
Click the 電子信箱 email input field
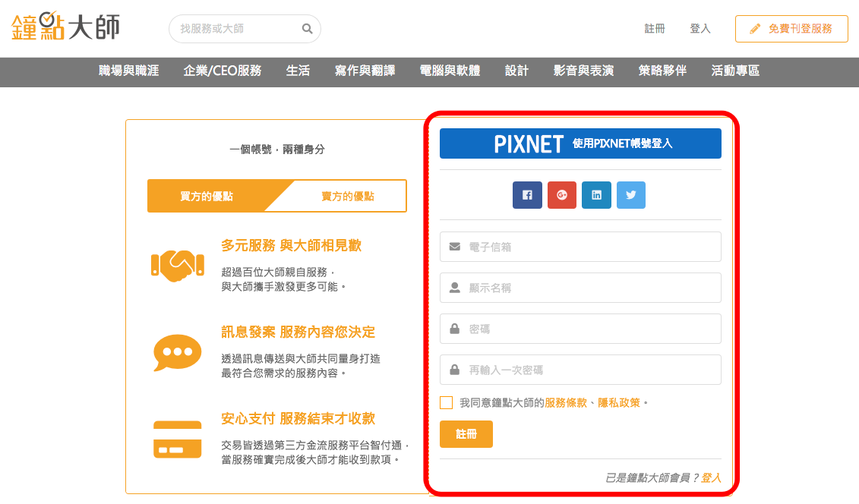[580, 246]
